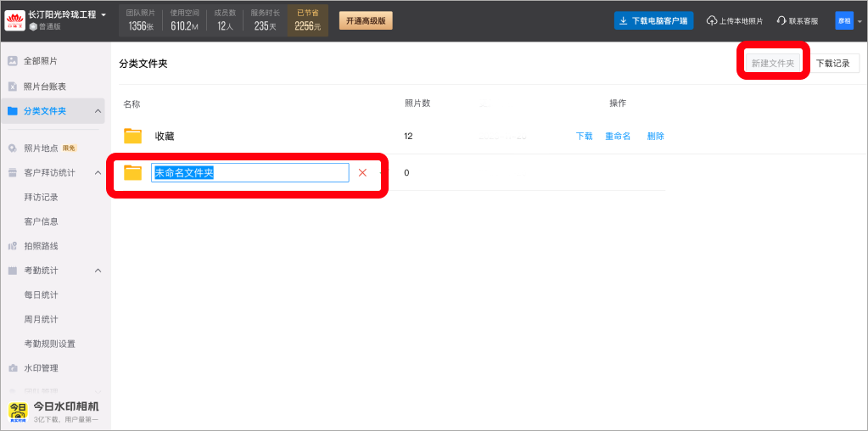Click the 使用空间 610.2M stat
This screenshot has height=431, width=868.
point(184,20)
